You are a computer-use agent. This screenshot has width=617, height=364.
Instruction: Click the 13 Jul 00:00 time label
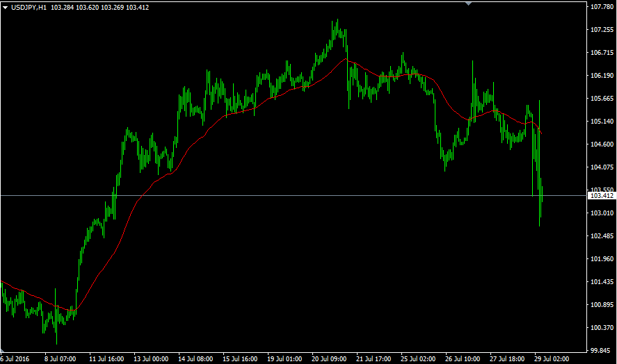[x=151, y=359]
